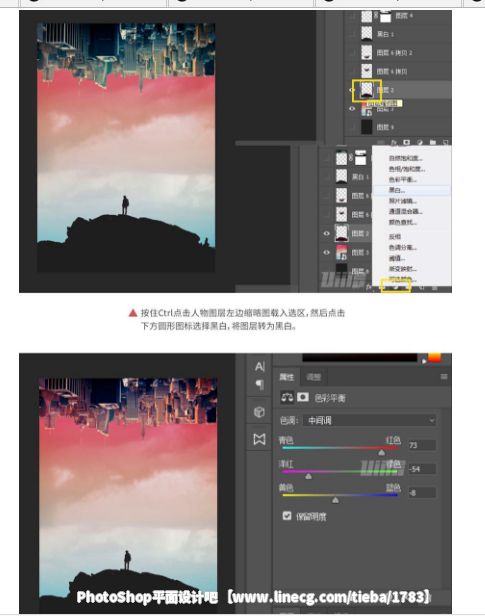Choose 渐变映射... from the adjustment menu
This screenshot has width=485, height=616.
click(x=411, y=269)
